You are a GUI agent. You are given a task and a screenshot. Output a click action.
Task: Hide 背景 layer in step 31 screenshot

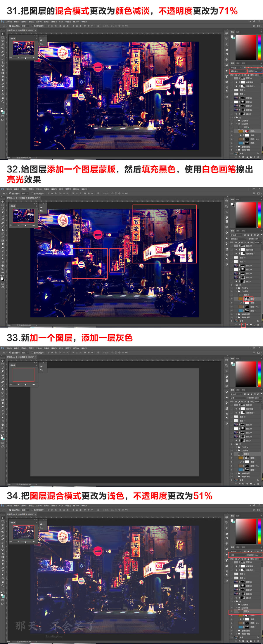[231, 153]
